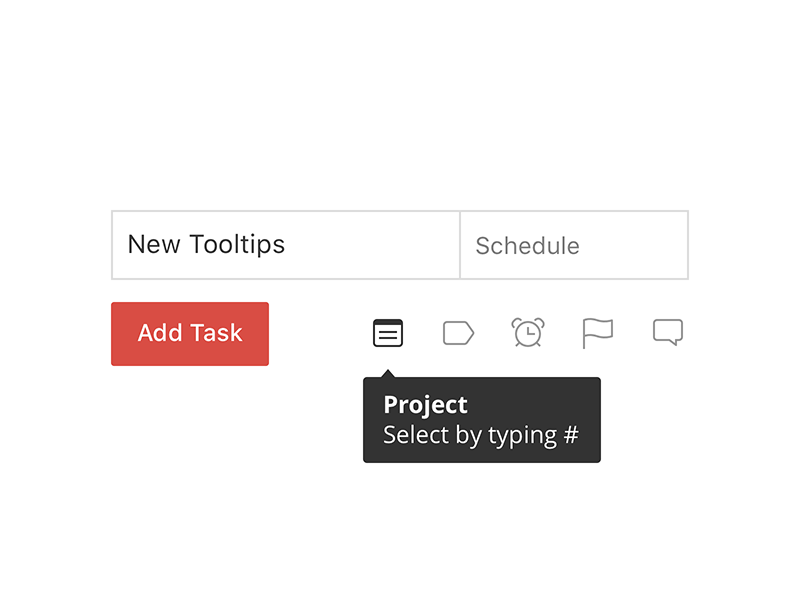Submit the task with Add Task

coord(190,334)
